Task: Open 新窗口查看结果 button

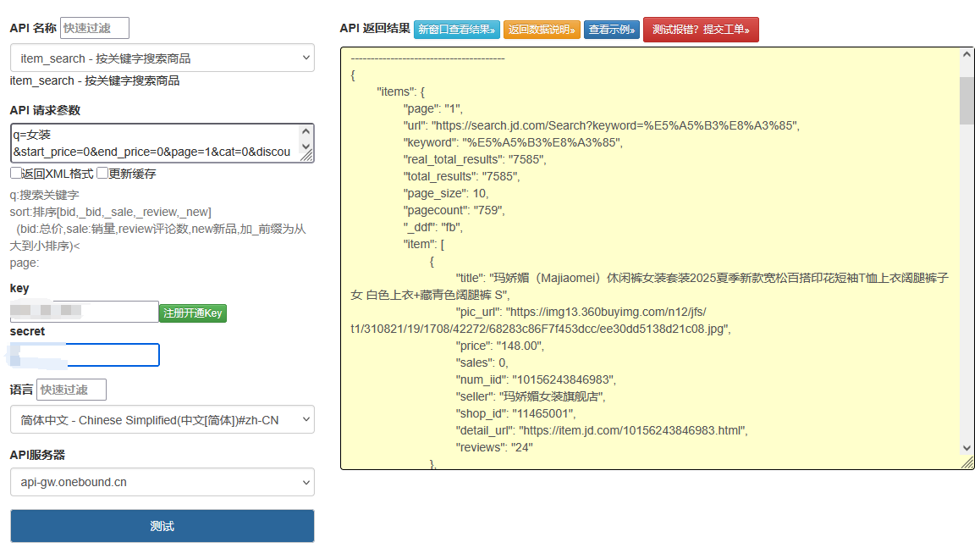Action: pos(457,30)
